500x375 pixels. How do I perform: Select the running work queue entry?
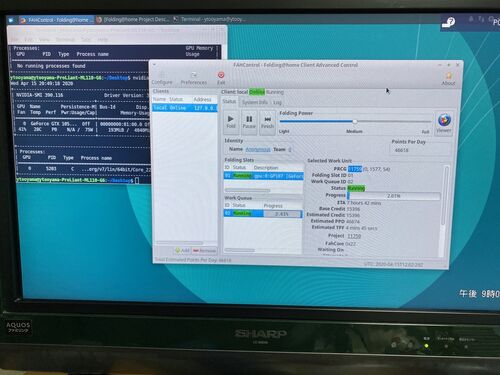(x=263, y=213)
